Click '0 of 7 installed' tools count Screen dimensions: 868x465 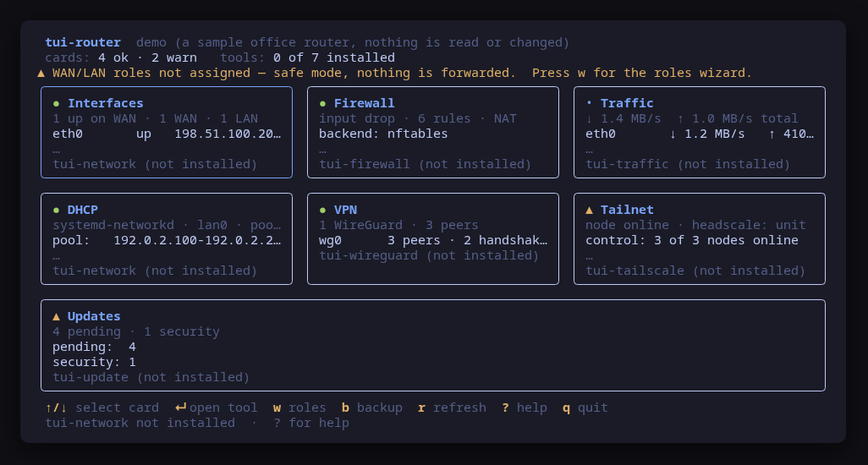tap(334, 57)
